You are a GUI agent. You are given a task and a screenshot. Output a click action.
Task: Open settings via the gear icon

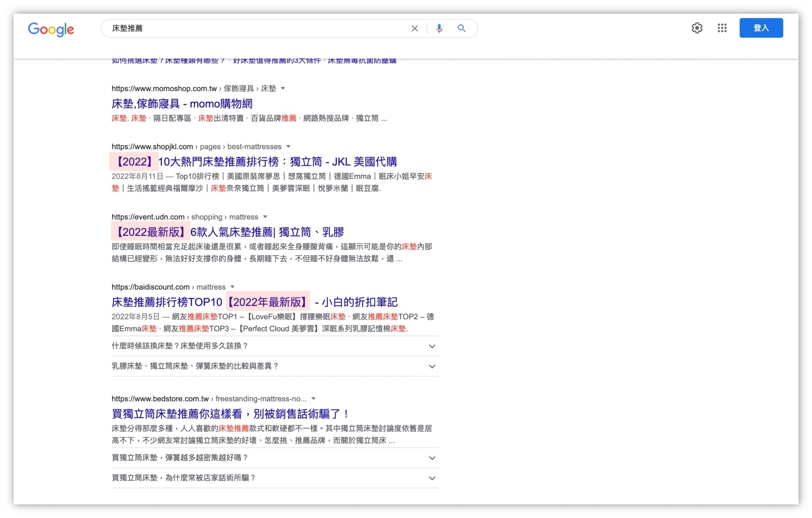pos(697,28)
